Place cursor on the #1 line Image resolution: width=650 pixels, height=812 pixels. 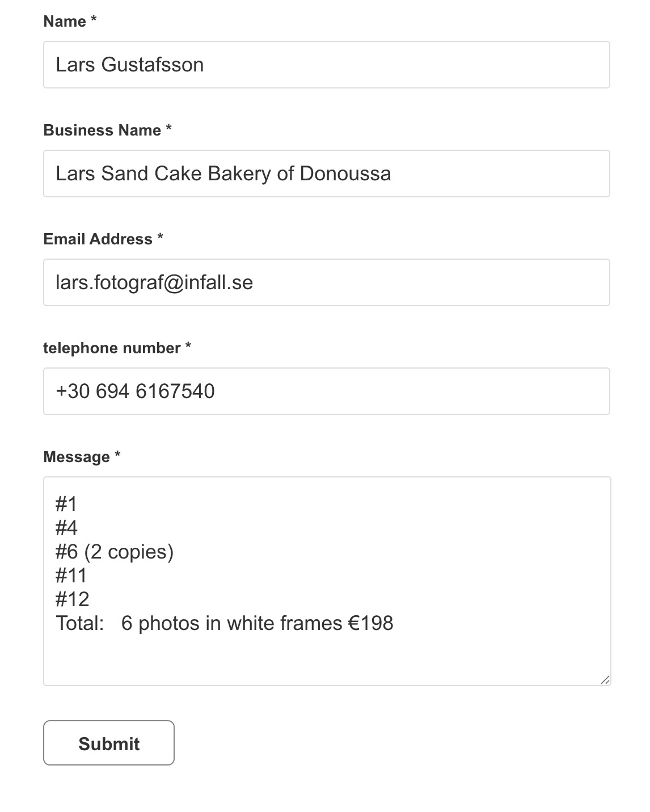click(66, 504)
